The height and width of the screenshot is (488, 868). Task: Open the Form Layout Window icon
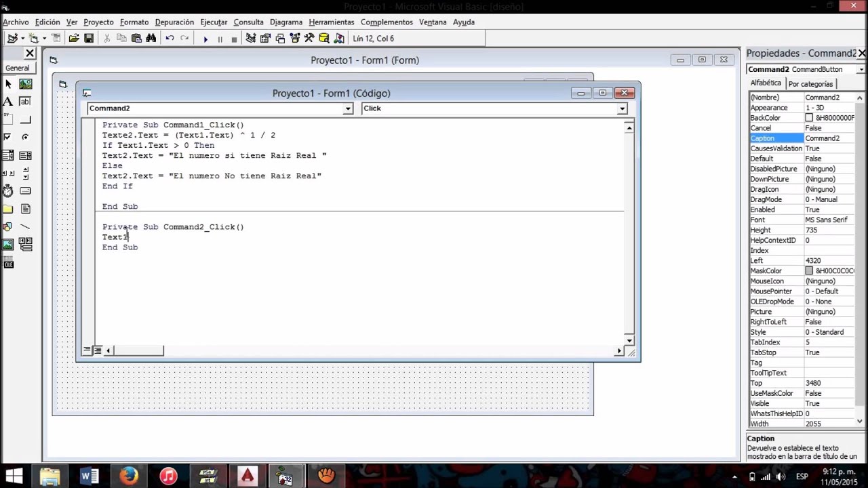pos(280,39)
